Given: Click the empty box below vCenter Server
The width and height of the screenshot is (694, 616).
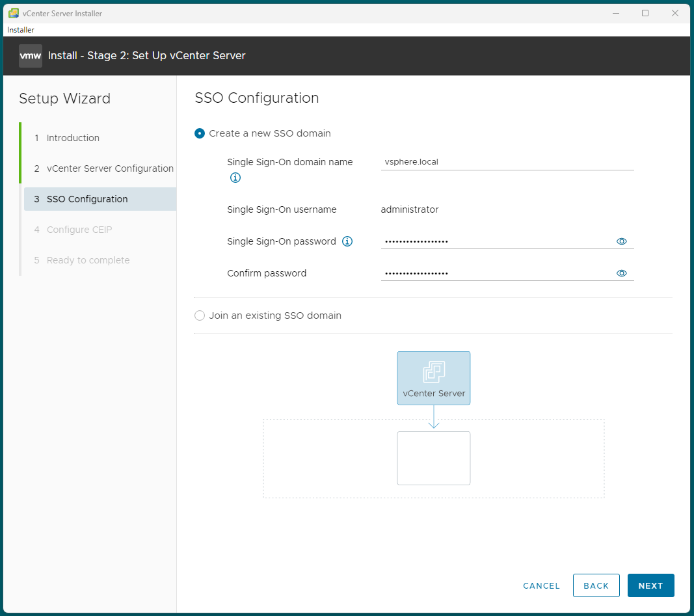Looking at the screenshot, I should 434,458.
